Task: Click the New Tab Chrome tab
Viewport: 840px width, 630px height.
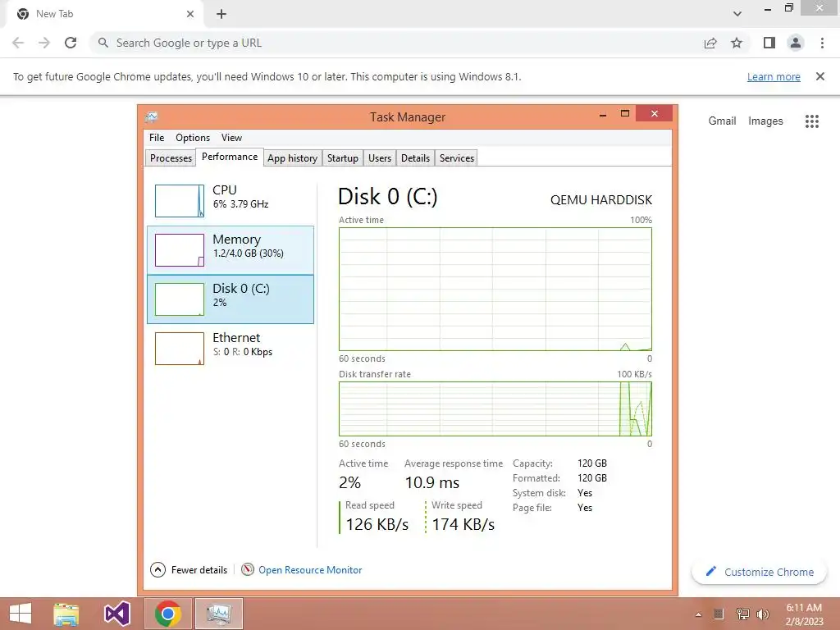Action: point(106,15)
